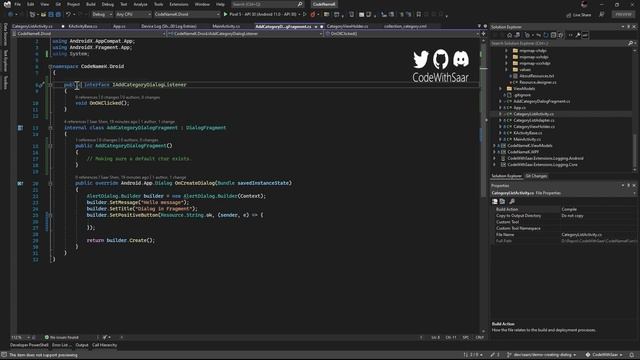Select CodeWithSaar.Extensions.Logging.Android project
This screenshot has width=640, height=360.
click(545, 158)
